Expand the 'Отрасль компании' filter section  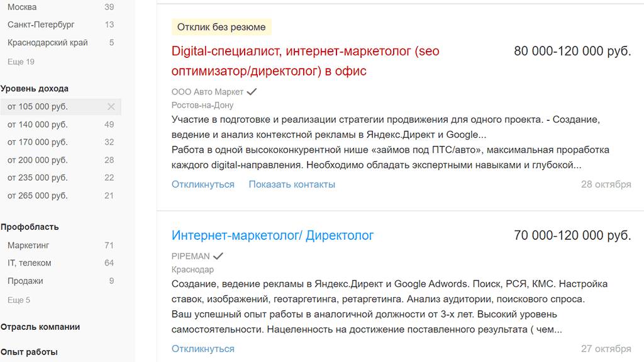40,327
